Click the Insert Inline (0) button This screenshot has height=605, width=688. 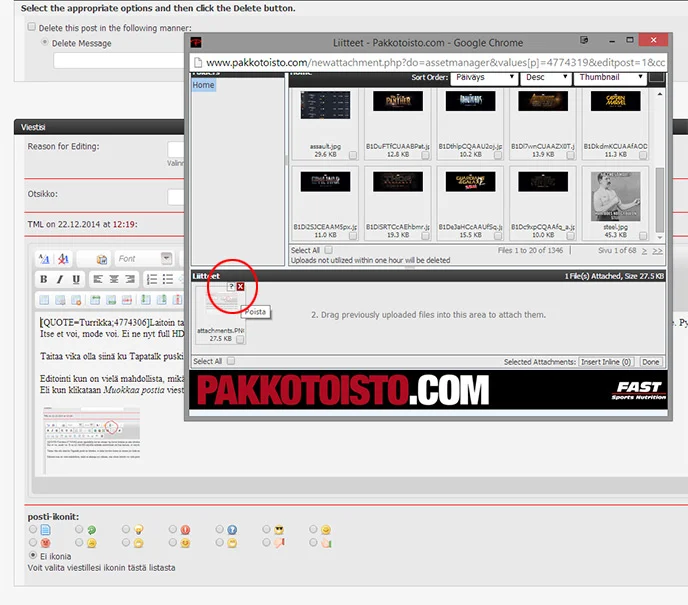click(x=606, y=362)
